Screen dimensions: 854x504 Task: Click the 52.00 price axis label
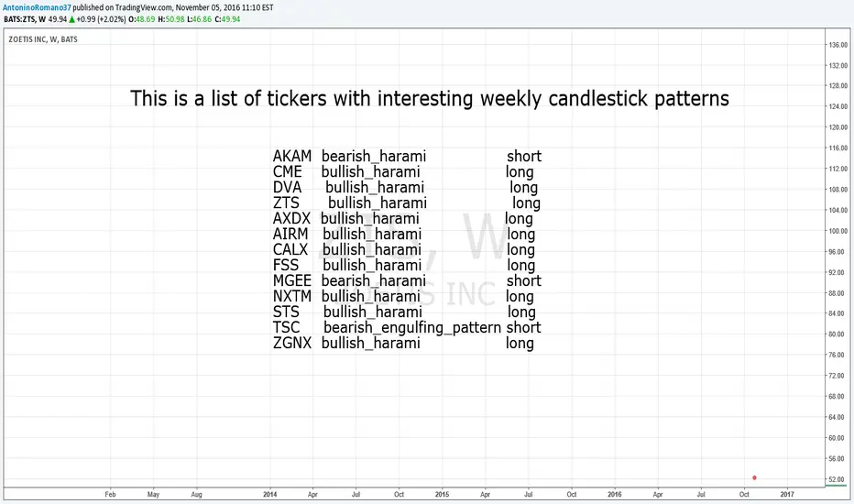tap(838, 479)
